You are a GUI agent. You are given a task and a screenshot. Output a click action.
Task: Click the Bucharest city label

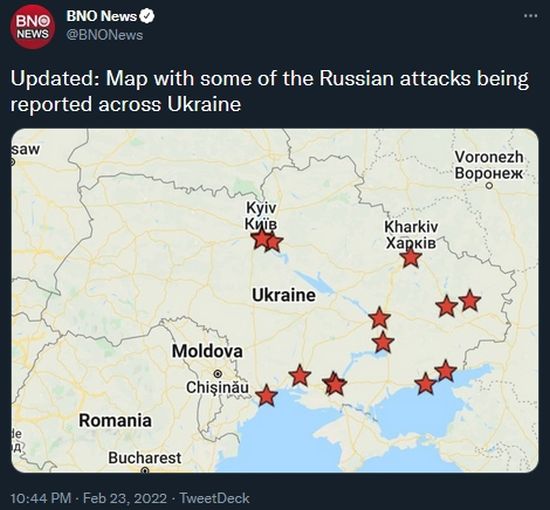(145, 458)
